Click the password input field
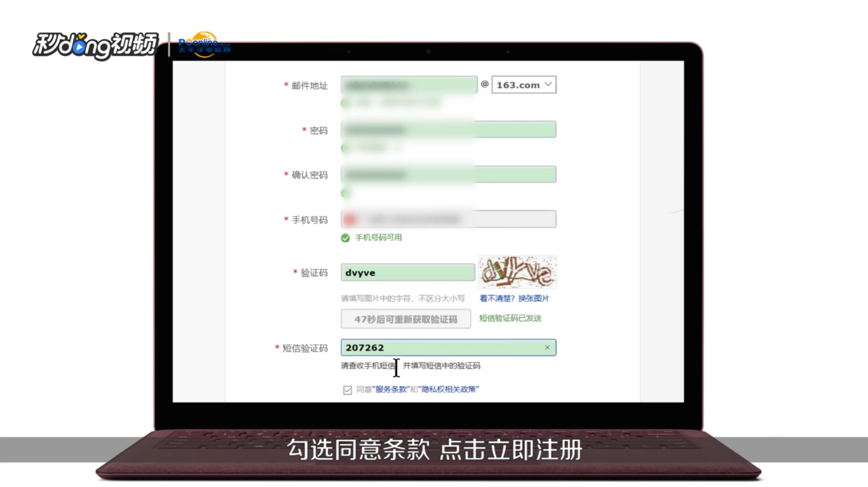The width and height of the screenshot is (868, 487). click(448, 130)
